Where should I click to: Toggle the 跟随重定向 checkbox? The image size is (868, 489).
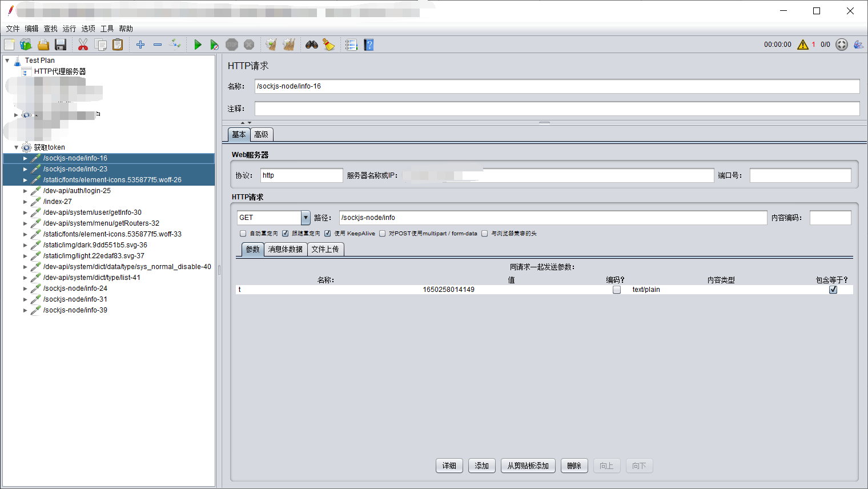click(285, 234)
